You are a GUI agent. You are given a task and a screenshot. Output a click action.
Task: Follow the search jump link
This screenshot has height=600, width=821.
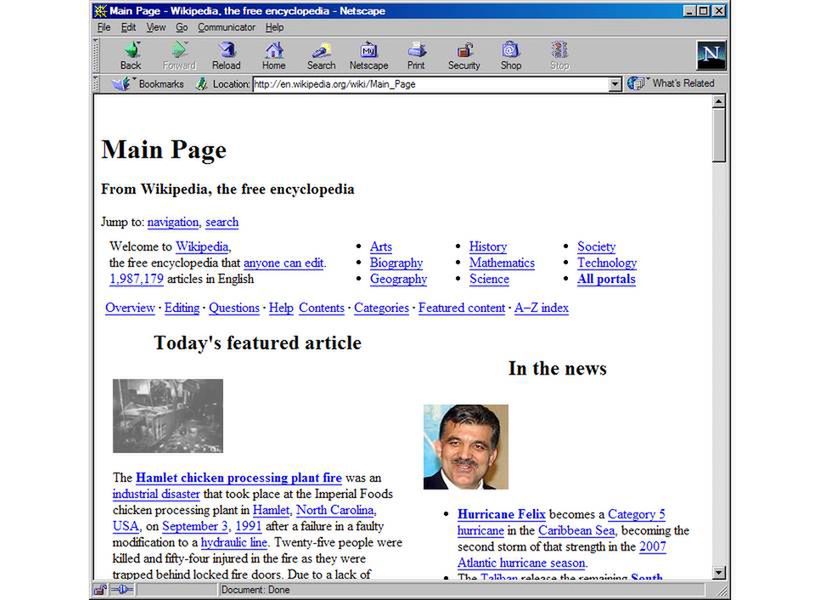(x=222, y=222)
